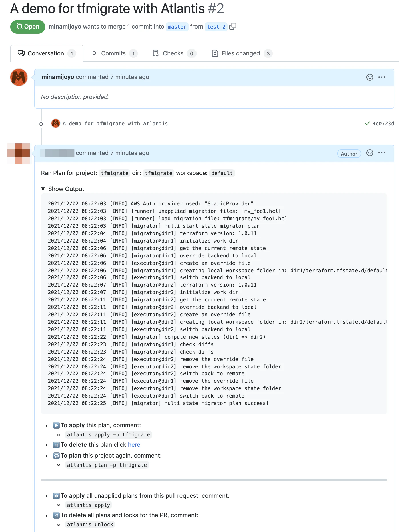This screenshot has height=532, width=399.
Task: Click the Open pull request status badge
Action: pyautogui.click(x=28, y=27)
